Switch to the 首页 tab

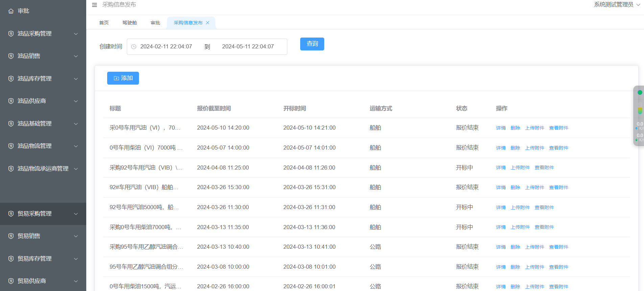coord(104,23)
